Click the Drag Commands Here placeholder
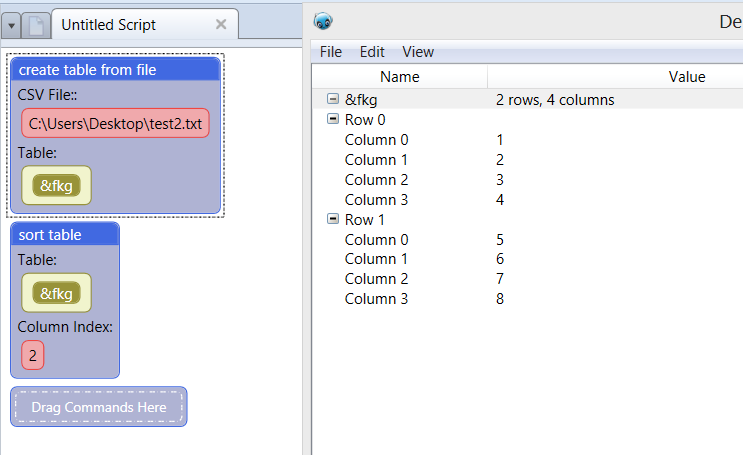The width and height of the screenshot is (743, 455). point(99,407)
